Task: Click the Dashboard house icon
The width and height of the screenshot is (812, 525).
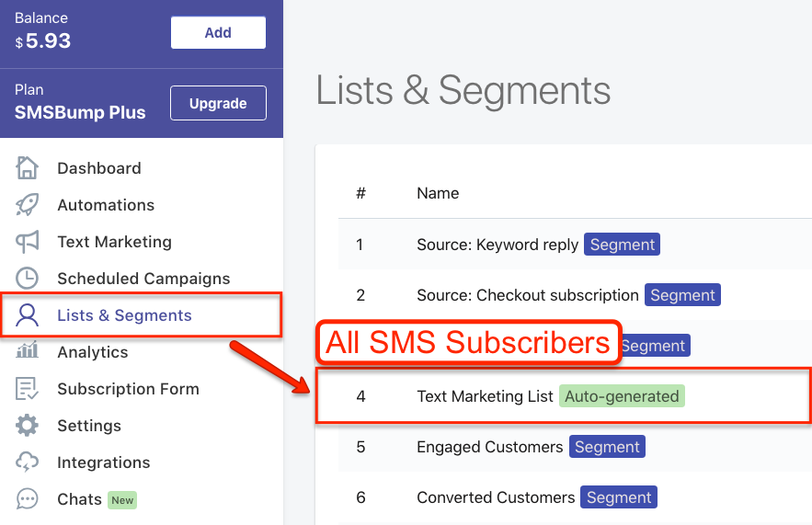Action: pyautogui.click(x=27, y=167)
